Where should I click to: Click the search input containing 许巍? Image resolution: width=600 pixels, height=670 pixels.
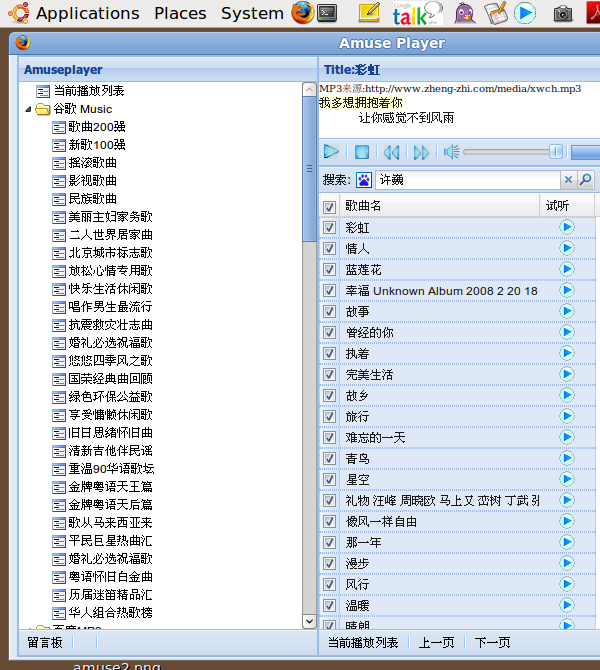coord(468,180)
